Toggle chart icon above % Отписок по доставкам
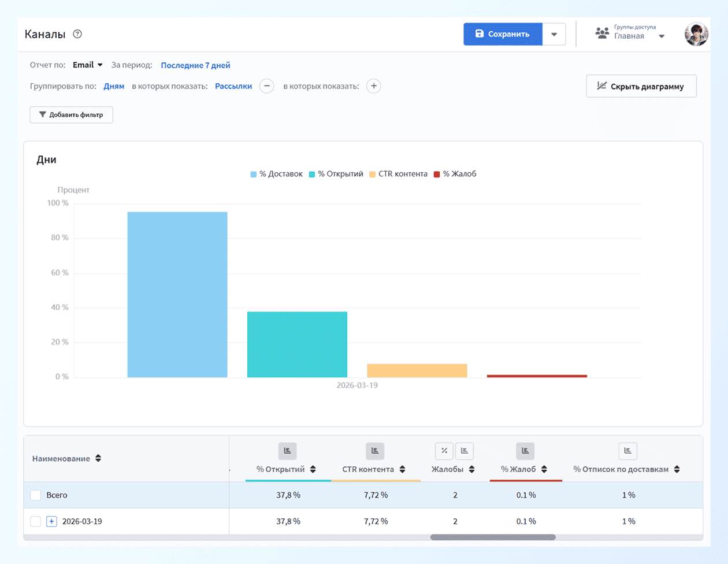Screen dimensions: 728x564 pyautogui.click(x=627, y=451)
